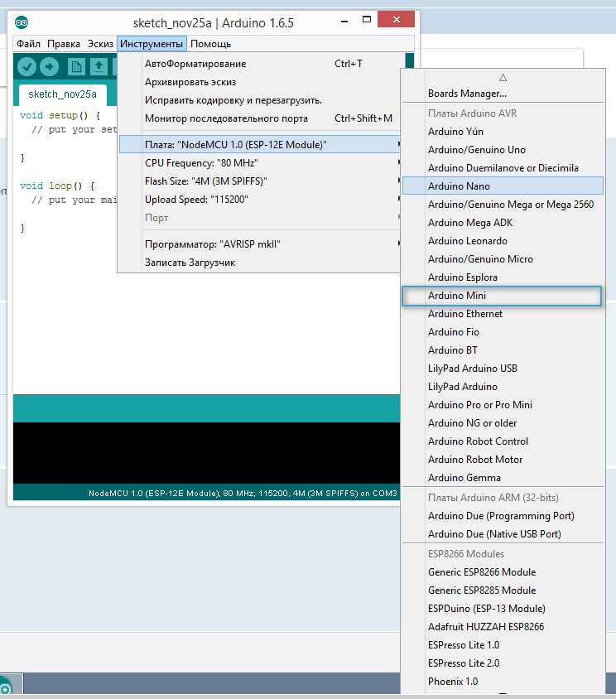Image resolution: width=616 pixels, height=699 pixels.
Task: Expand the Программатор AVRISP mkII submenu
Action: tap(259, 244)
